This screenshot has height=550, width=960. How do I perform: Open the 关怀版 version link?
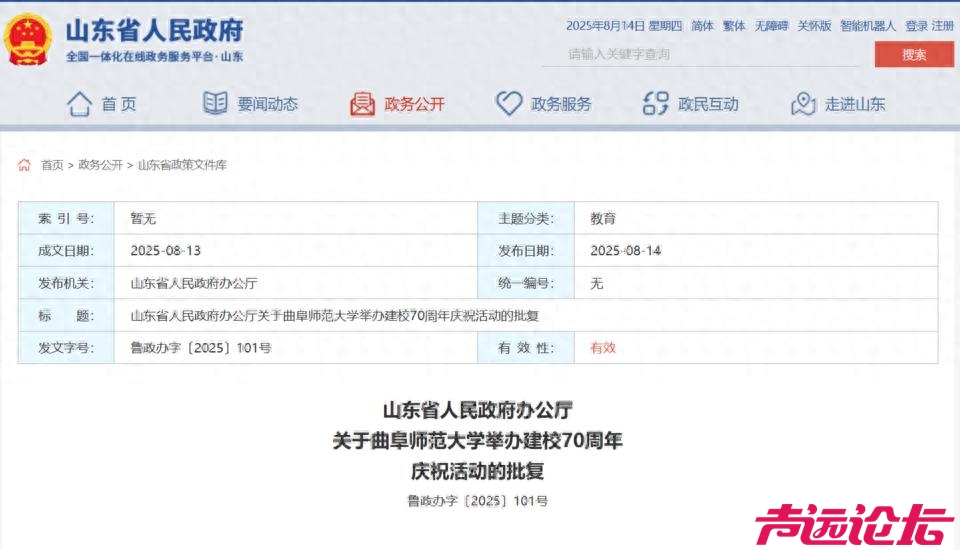click(x=814, y=26)
